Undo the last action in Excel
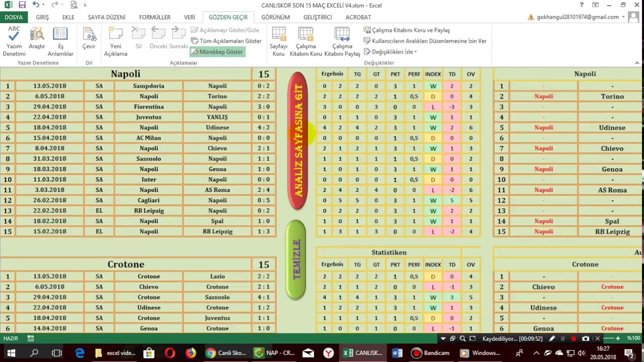 pyautogui.click(x=35, y=5)
